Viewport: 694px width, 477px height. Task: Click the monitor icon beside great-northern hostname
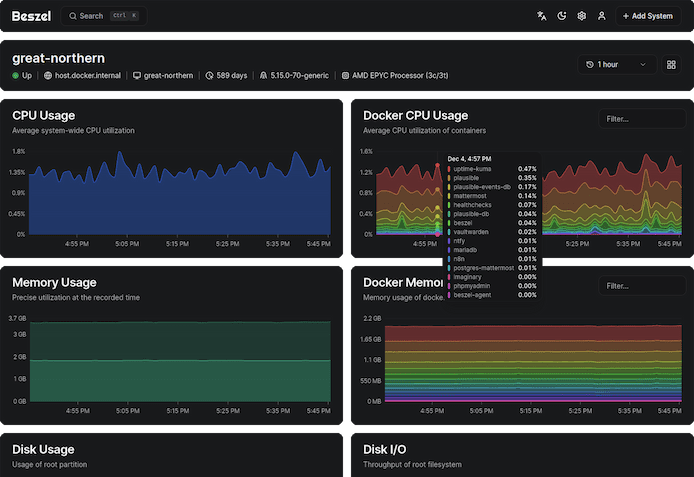(137, 75)
